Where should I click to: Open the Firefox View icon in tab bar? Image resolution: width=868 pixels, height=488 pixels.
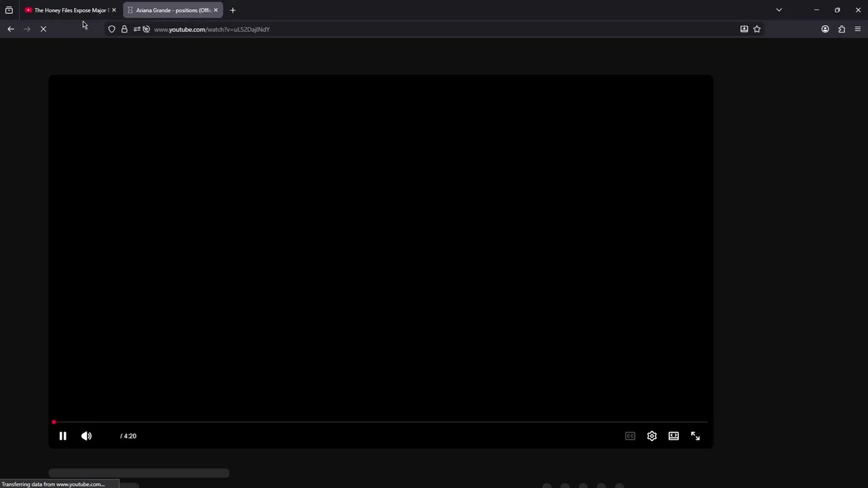(9, 10)
